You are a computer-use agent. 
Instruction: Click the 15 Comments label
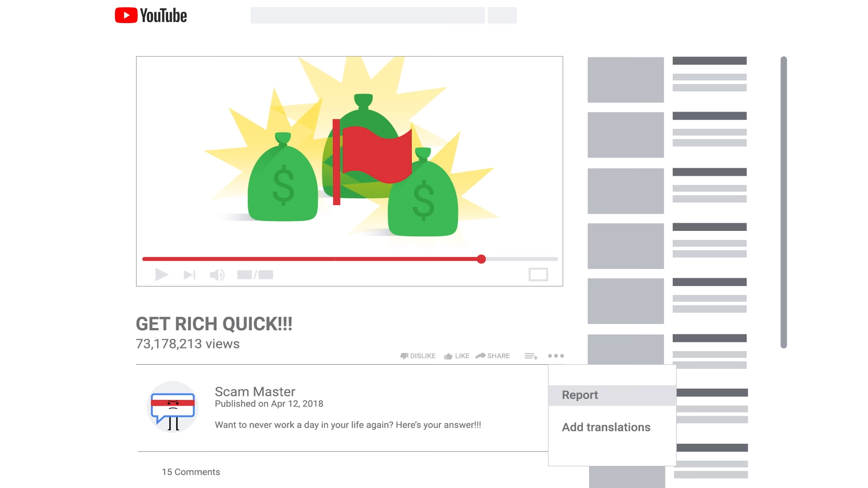pyautogui.click(x=191, y=472)
